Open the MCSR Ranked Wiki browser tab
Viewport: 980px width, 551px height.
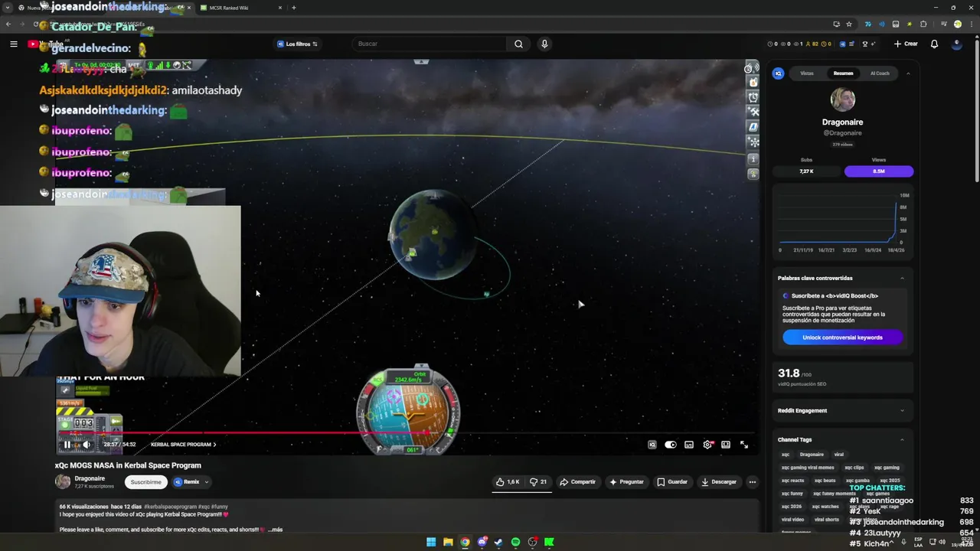[240, 8]
